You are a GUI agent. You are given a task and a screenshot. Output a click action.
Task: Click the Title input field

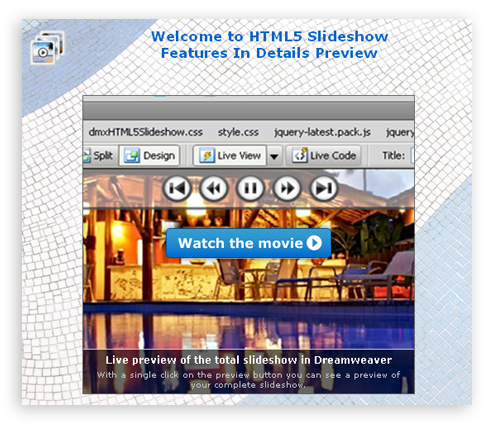click(412, 156)
